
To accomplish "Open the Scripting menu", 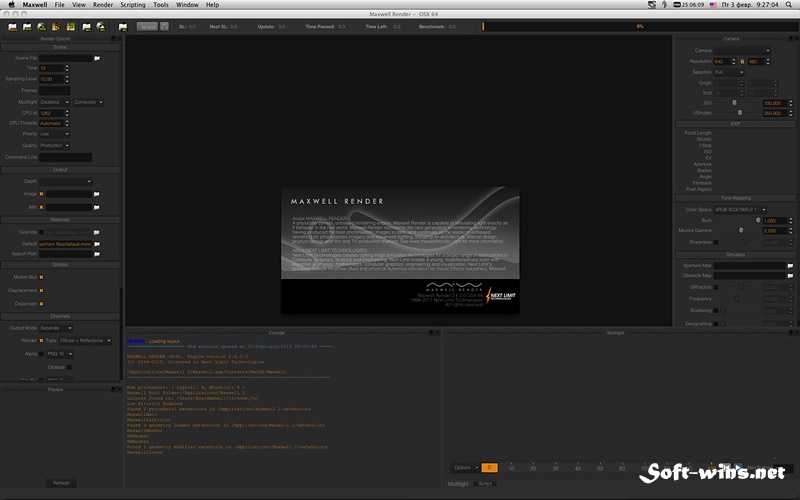I will click(x=133, y=5).
